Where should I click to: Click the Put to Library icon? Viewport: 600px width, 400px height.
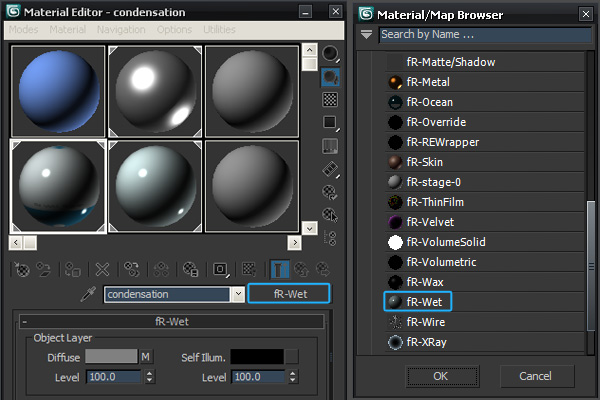[x=191, y=269]
